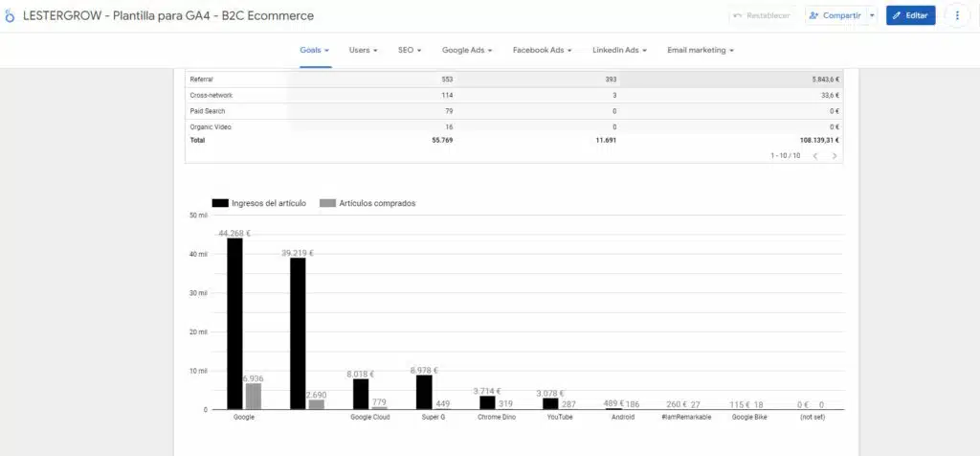This screenshot has height=456, width=980.
Task: Go to next table page arrow
Action: 835,156
